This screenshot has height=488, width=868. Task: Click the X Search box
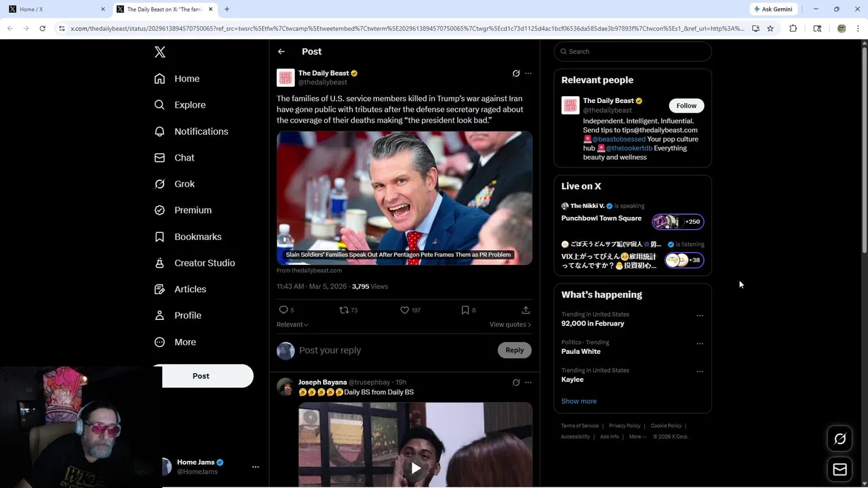633,52
